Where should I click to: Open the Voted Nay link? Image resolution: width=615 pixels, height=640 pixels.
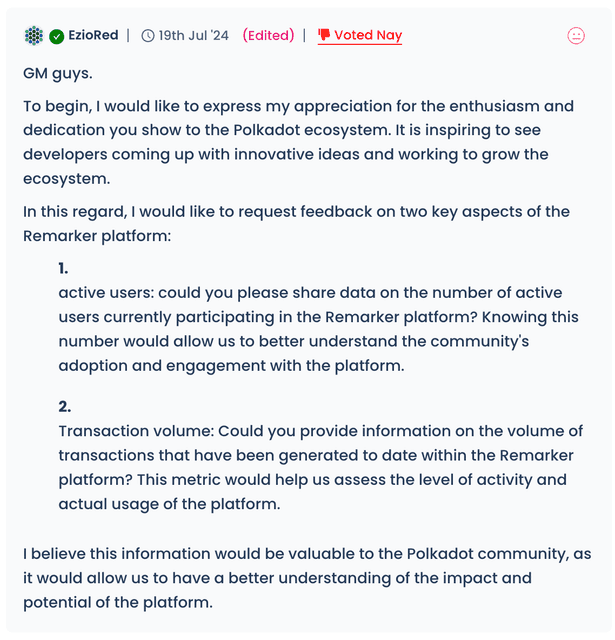pos(367,36)
